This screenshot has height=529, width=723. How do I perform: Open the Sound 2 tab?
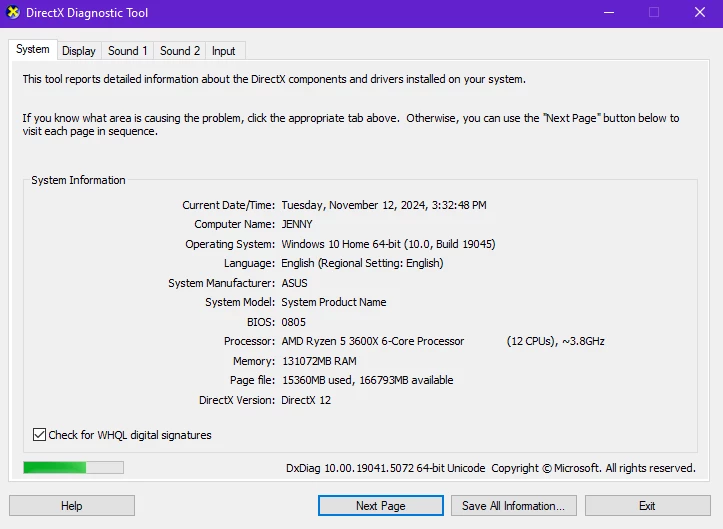coord(180,51)
